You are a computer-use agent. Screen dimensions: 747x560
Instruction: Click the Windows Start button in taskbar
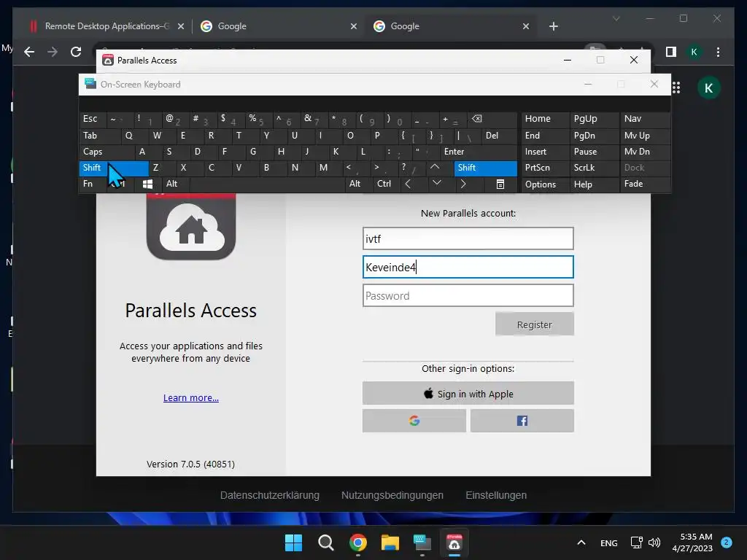293,542
